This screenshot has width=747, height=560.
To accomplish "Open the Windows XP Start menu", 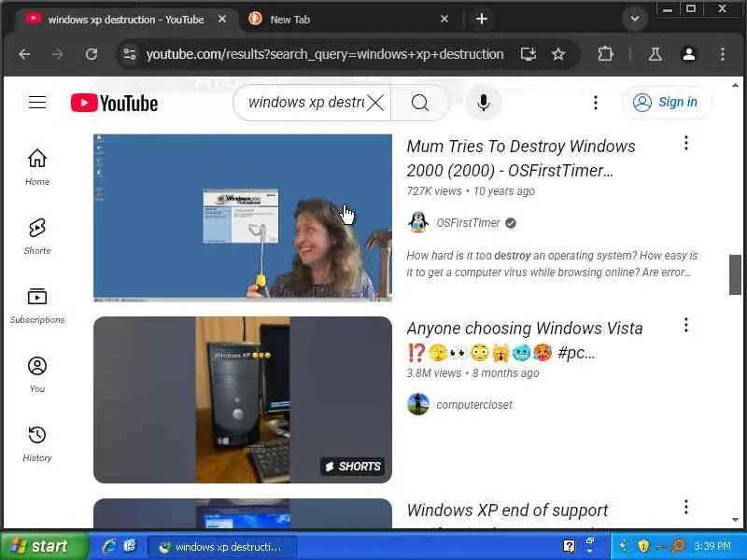I will pos(44,546).
